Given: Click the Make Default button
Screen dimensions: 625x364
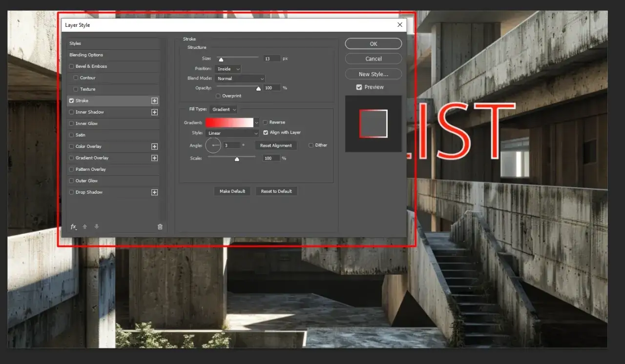Looking at the screenshot, I should (x=232, y=191).
